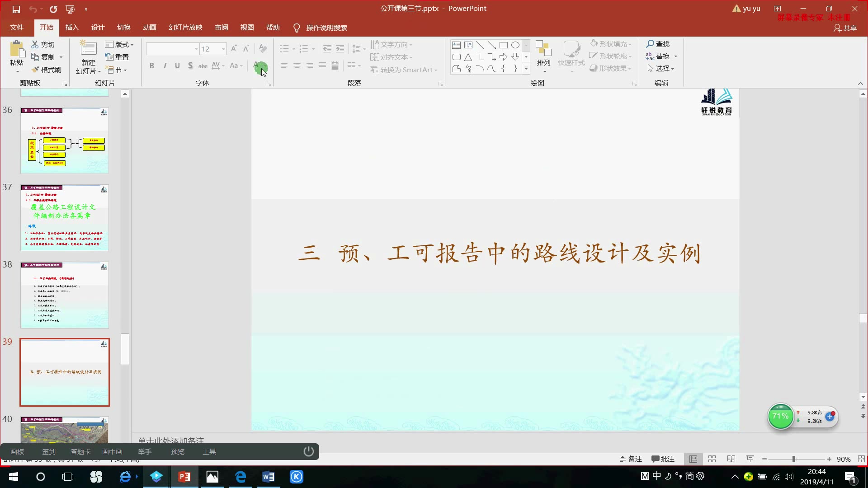Open the Select dropdown in Editing group
The image size is (868, 488).
[661, 68]
